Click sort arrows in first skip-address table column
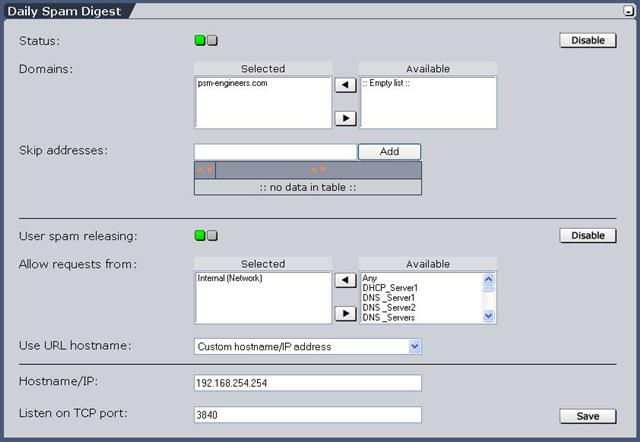Image resolution: width=640 pixels, height=442 pixels. 205,170
